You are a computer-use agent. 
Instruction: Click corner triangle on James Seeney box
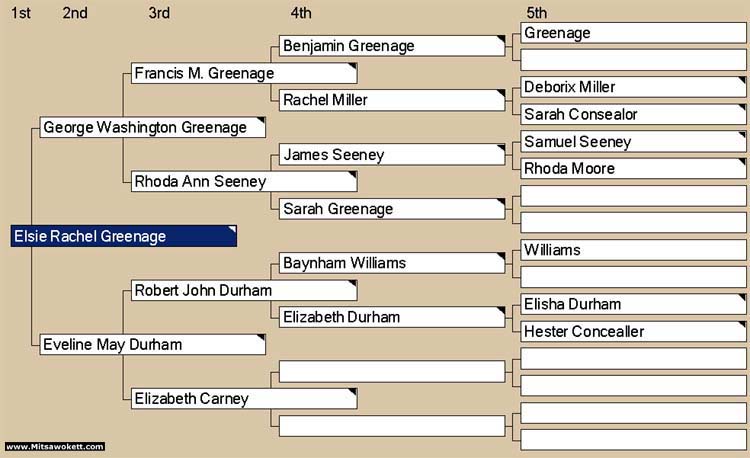point(501,147)
